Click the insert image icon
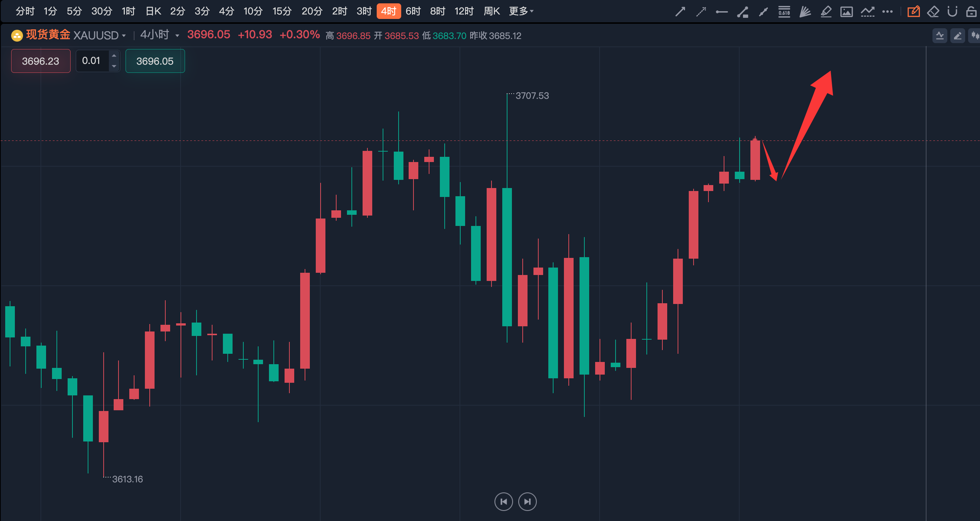The image size is (980, 521). click(847, 12)
